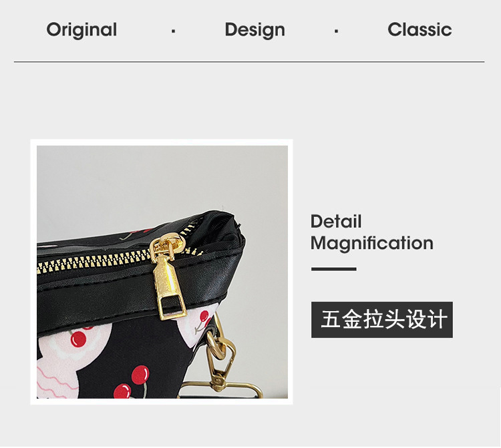Click the 'Design' heading text
Viewport: 501px width, 448px height.
click(x=255, y=30)
